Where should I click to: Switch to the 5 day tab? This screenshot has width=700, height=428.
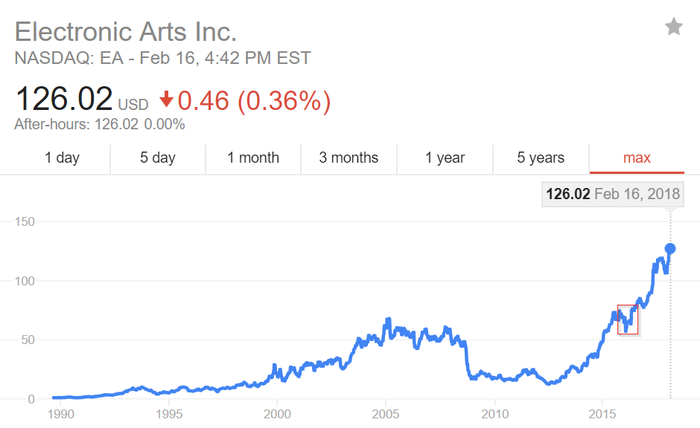pos(157,158)
